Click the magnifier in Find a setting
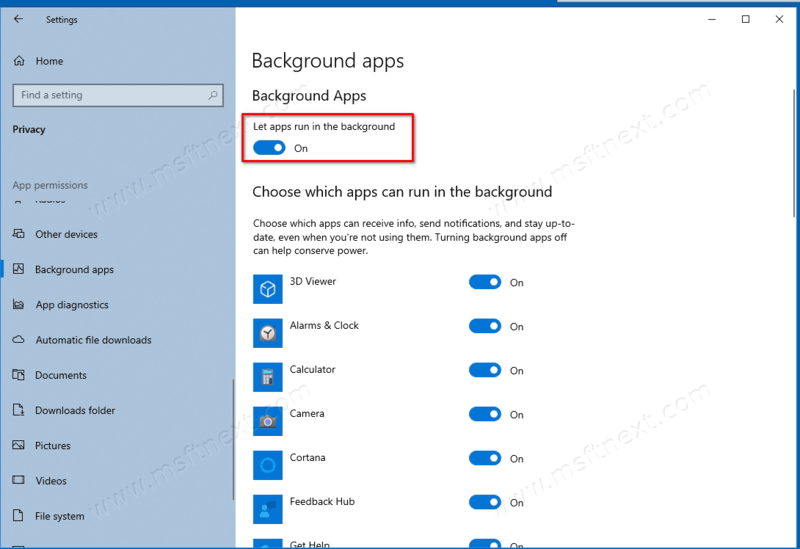 213,95
